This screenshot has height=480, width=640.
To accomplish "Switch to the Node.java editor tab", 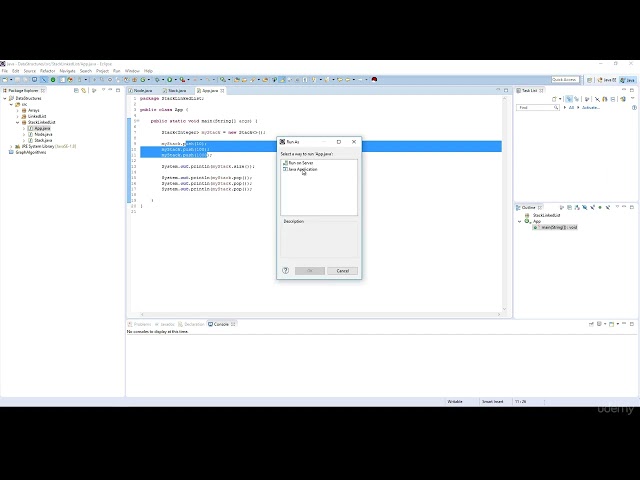I will coord(143,91).
